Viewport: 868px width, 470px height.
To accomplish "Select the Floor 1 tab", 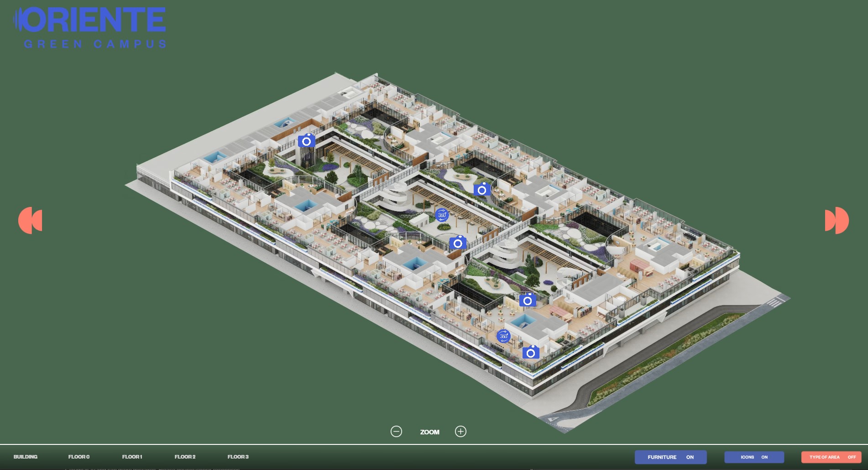I will point(132,457).
